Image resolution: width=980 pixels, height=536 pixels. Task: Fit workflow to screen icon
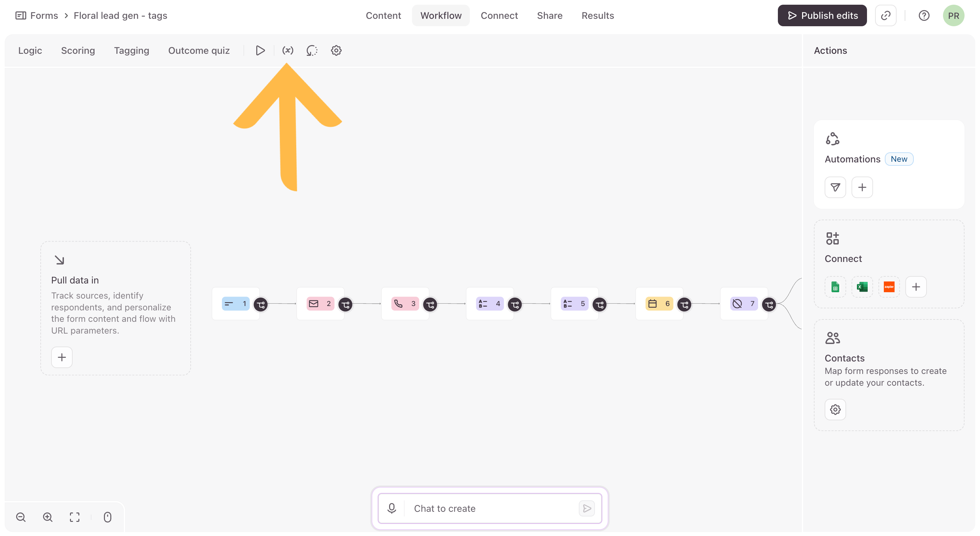coord(75,518)
